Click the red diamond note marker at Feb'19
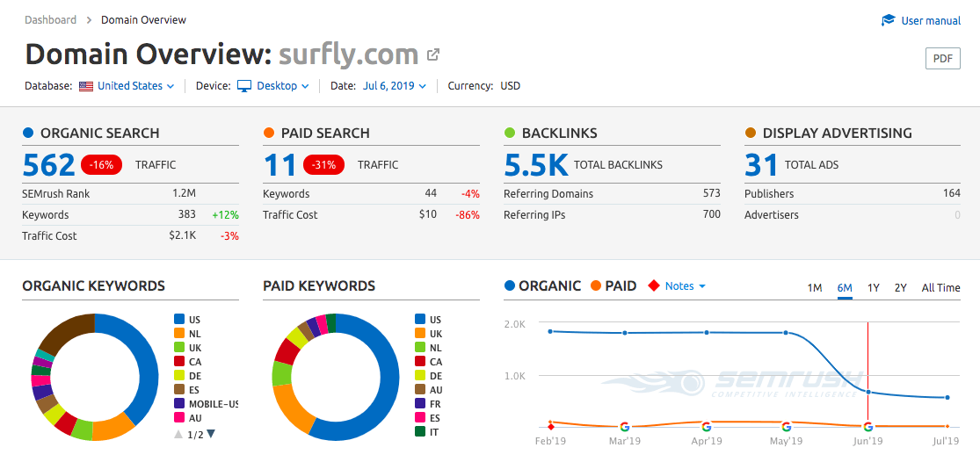The height and width of the screenshot is (462, 980). point(550,426)
